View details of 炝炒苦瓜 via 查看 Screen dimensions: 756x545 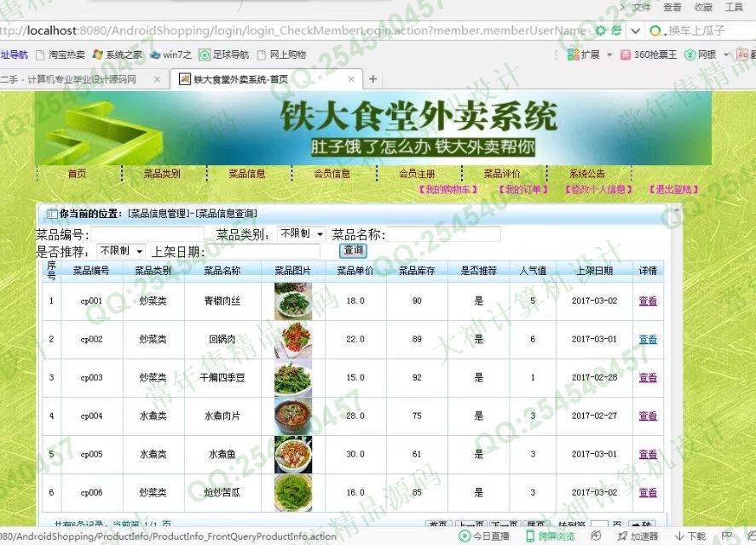coord(648,492)
